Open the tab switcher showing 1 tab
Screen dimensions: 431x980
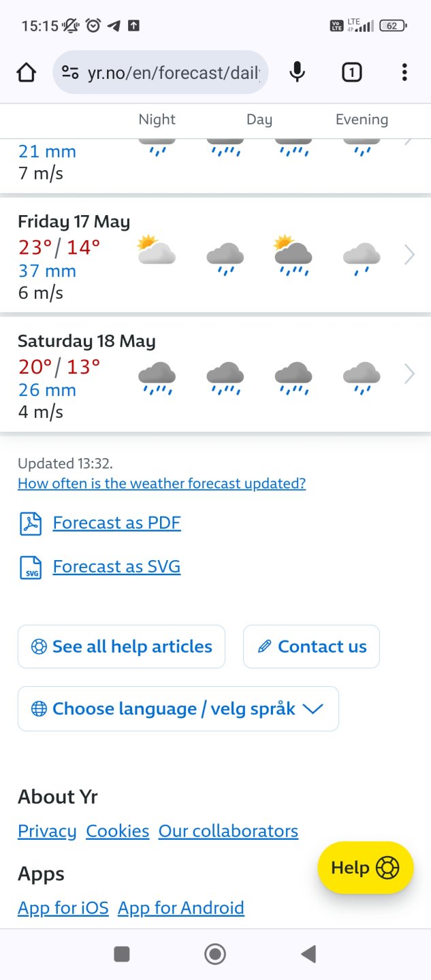pyautogui.click(x=351, y=72)
